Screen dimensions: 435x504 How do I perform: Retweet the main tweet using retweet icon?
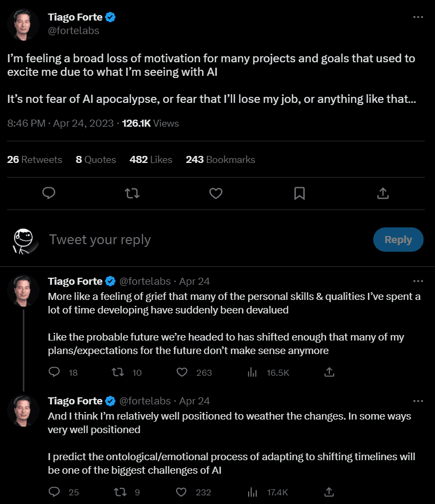[x=132, y=193]
